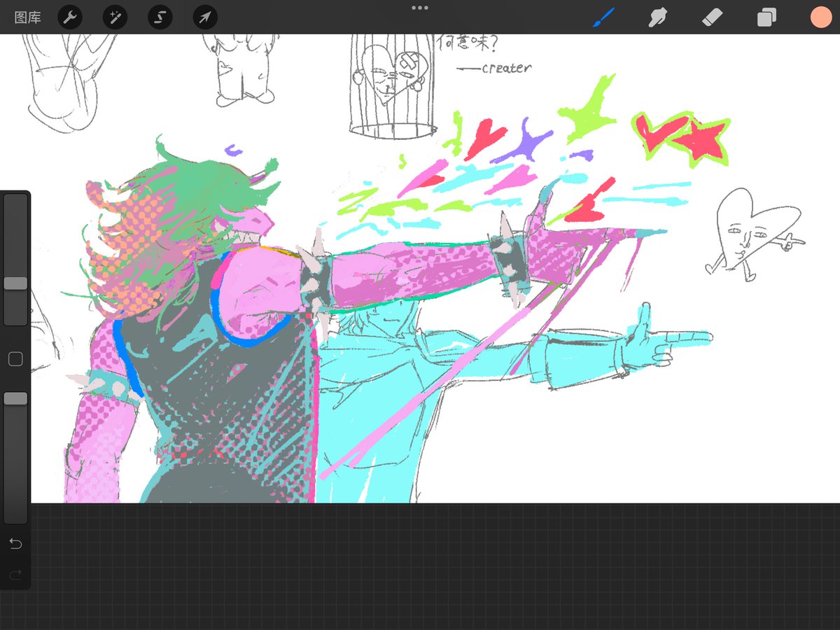Redo the last undone stroke
This screenshot has width=840, height=630.
[x=15, y=575]
